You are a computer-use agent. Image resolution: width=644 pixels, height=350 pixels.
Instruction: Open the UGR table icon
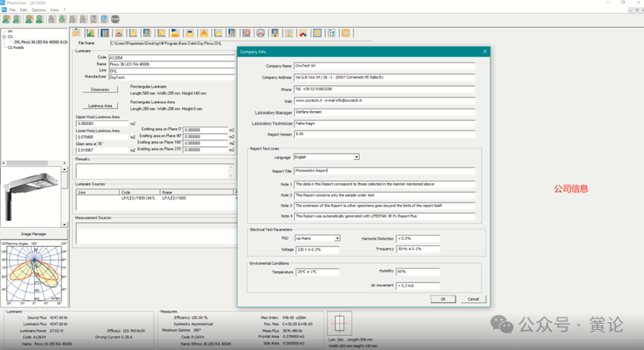(147, 33)
